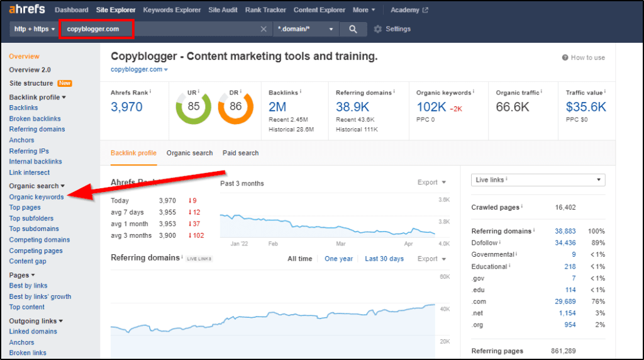The height and width of the screenshot is (360, 644).
Task: Open Broken backlinks in the sidebar
Action: pos(35,118)
